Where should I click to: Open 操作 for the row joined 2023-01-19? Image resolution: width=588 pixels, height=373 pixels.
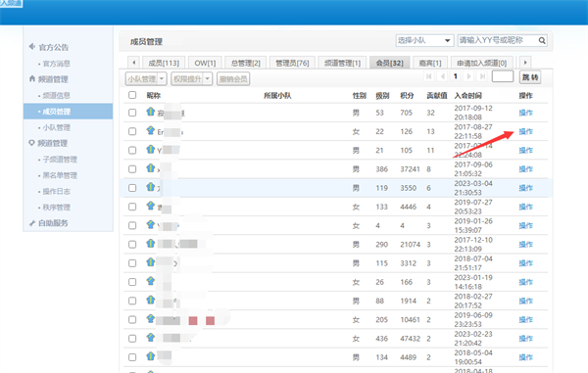525,282
